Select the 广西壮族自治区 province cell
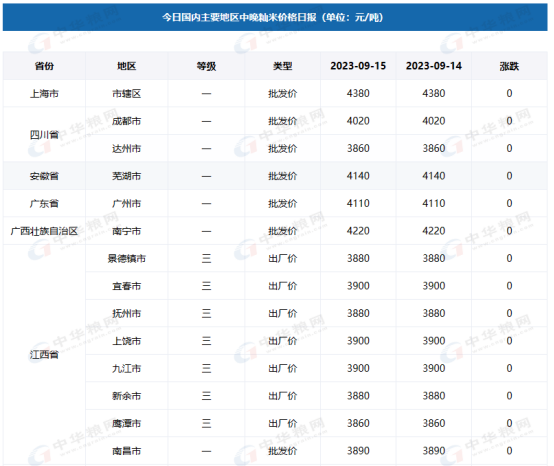Image resolution: width=554 pixels, height=466 pixels. (44, 231)
